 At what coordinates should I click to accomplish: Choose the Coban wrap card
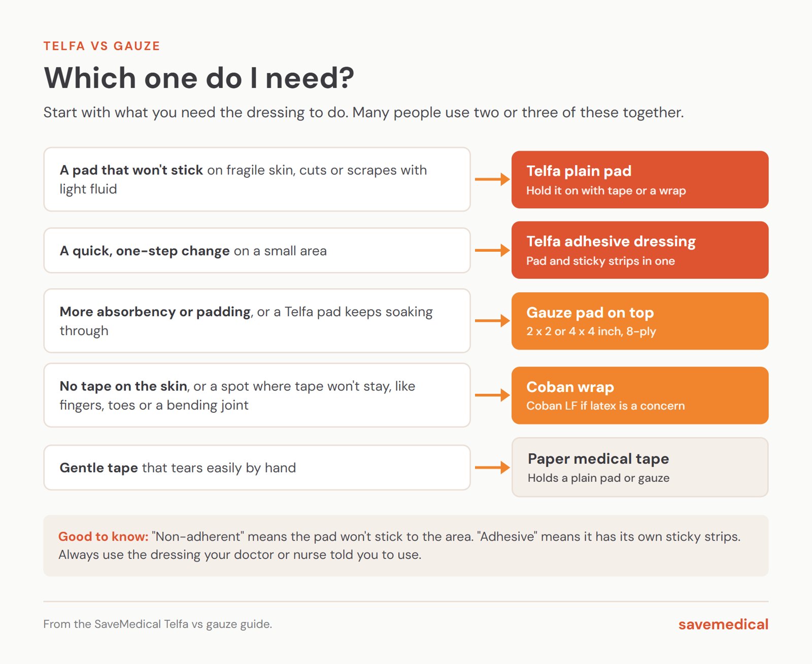click(x=640, y=395)
